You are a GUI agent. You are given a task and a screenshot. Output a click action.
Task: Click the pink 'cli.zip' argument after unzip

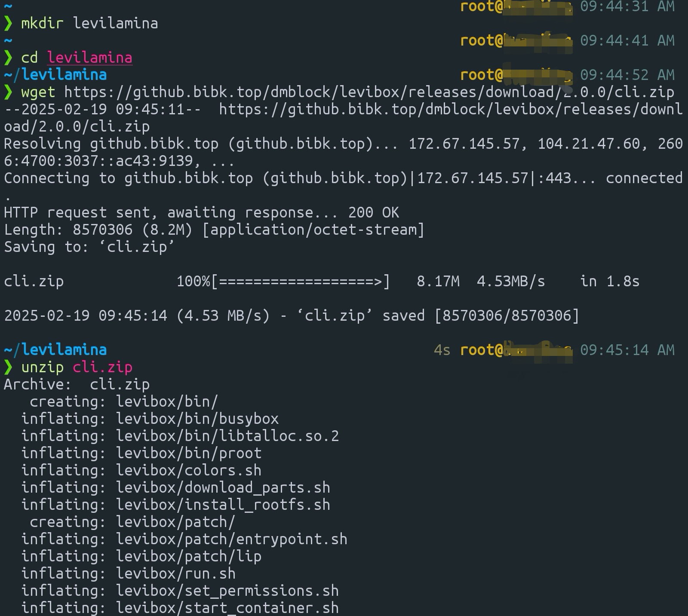(x=102, y=367)
